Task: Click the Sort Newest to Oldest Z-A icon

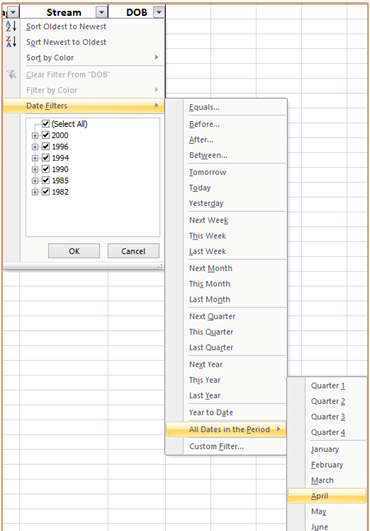Action: [11, 42]
